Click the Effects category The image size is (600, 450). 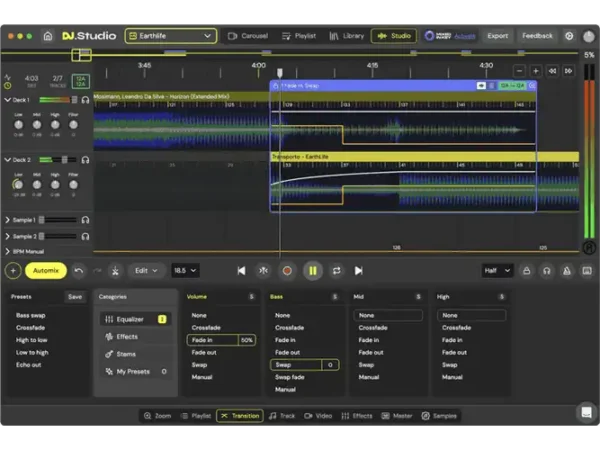(135, 337)
